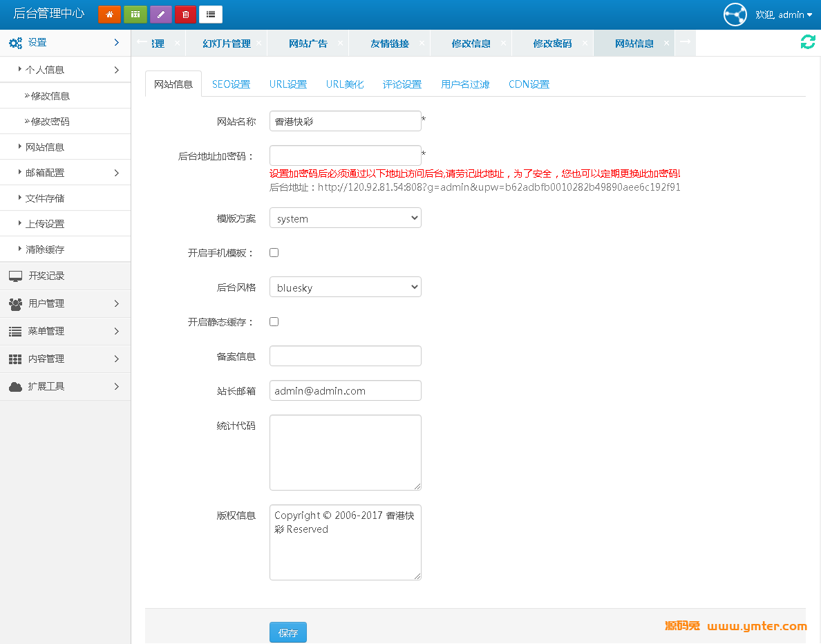Open the 幻灯片管理 page tab
Viewport: 821px width, 644px height.
point(227,44)
